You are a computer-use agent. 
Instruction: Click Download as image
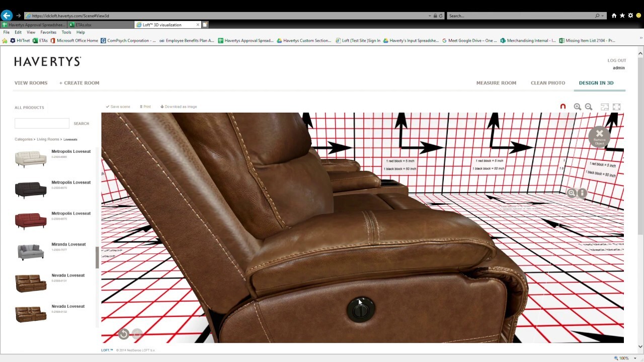point(179,107)
